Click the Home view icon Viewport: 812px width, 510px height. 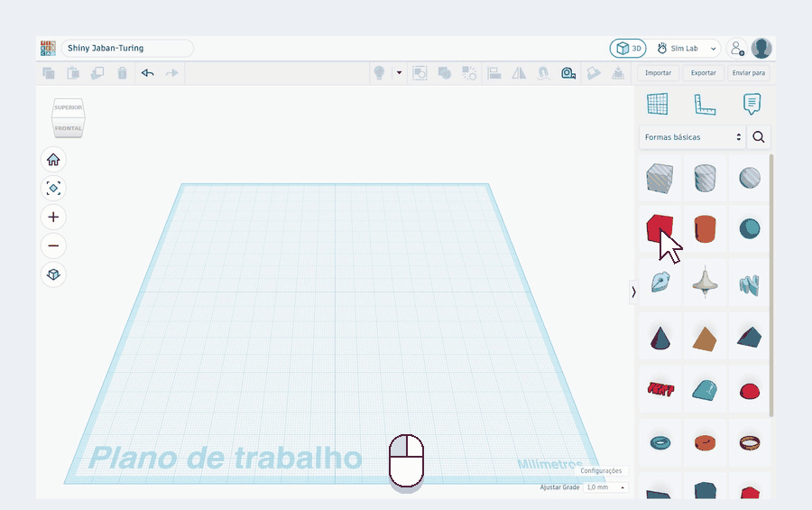(x=53, y=160)
